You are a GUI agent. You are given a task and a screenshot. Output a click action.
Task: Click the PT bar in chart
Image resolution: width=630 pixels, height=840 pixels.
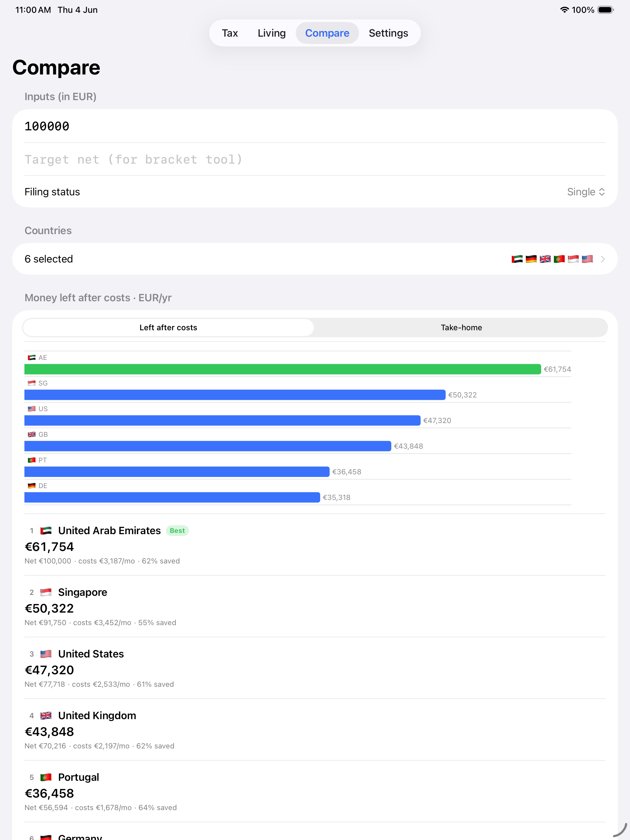coord(177,472)
